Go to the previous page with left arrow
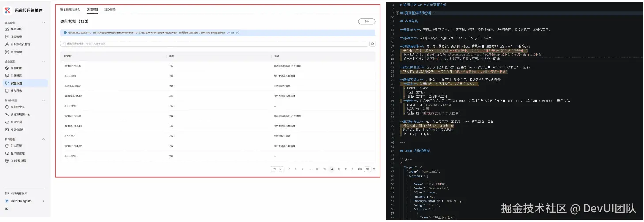Screen dimensions: 644x222 289,169
